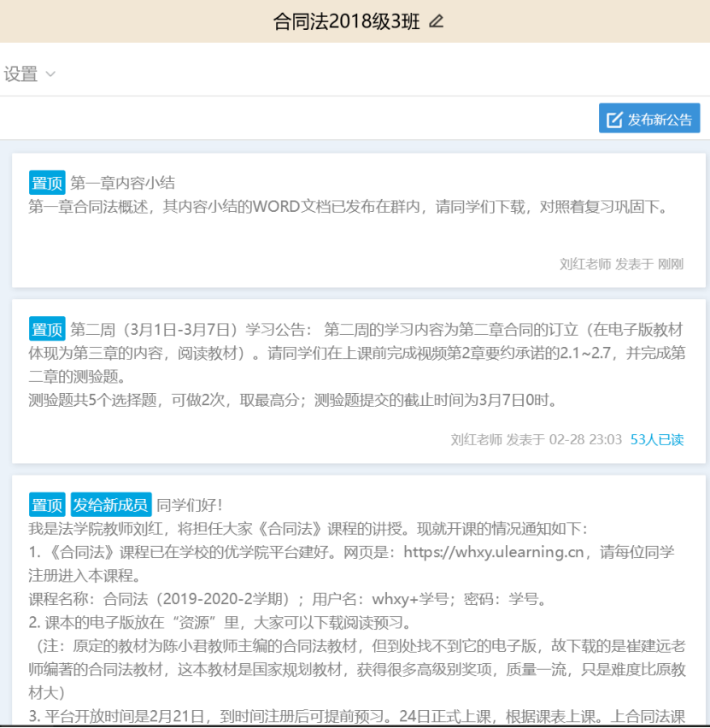Click line 2. 课本的电子版放在“资源”里

click(220, 623)
